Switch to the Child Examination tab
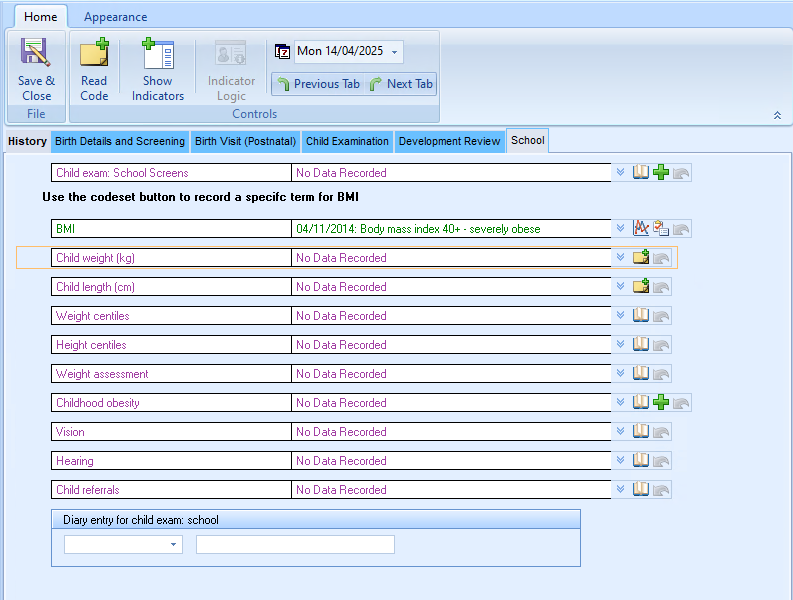This screenshot has width=793, height=600. (347, 142)
